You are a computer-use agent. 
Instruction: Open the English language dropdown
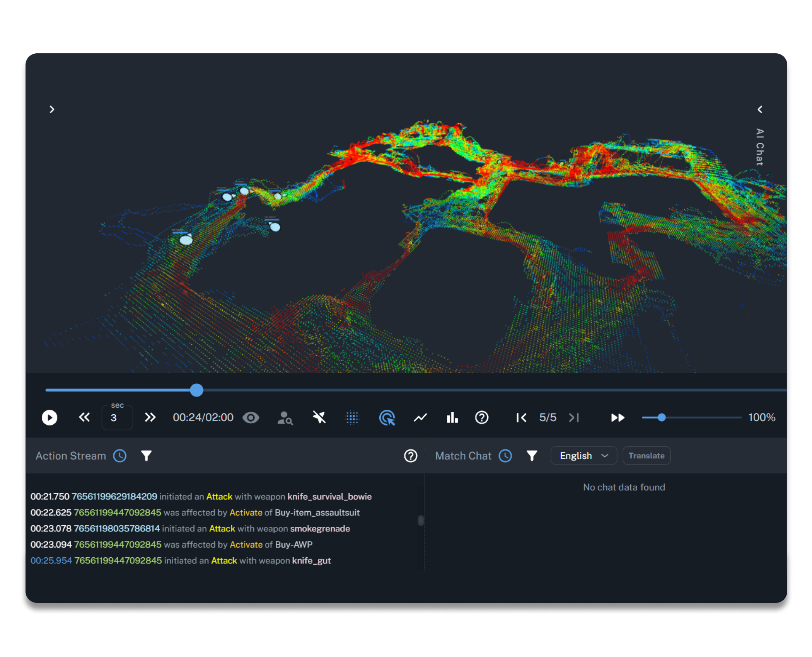(583, 456)
